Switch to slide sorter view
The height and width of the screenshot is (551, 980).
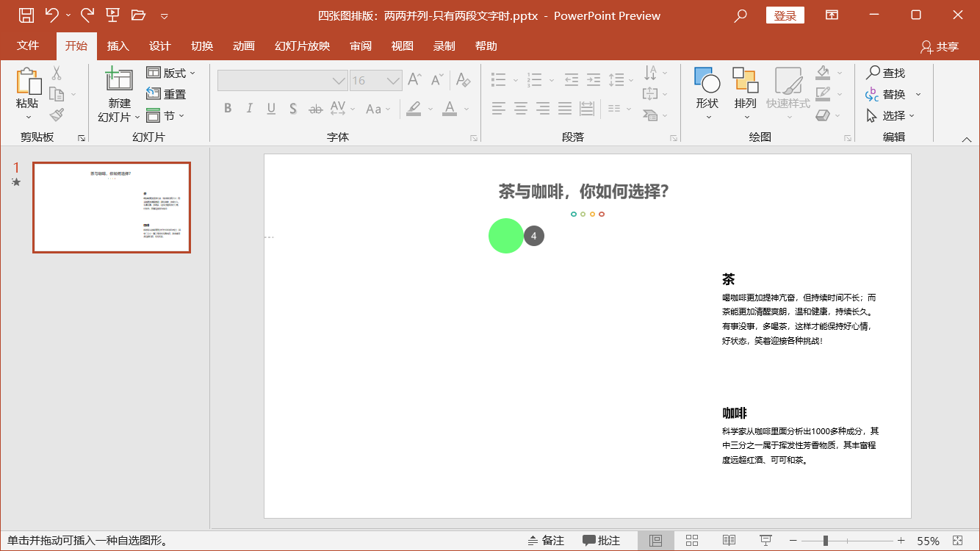click(692, 541)
